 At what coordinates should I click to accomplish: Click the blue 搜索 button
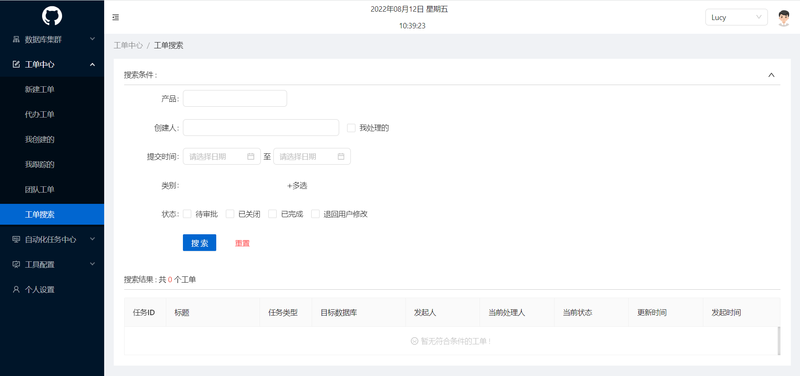[199, 243]
